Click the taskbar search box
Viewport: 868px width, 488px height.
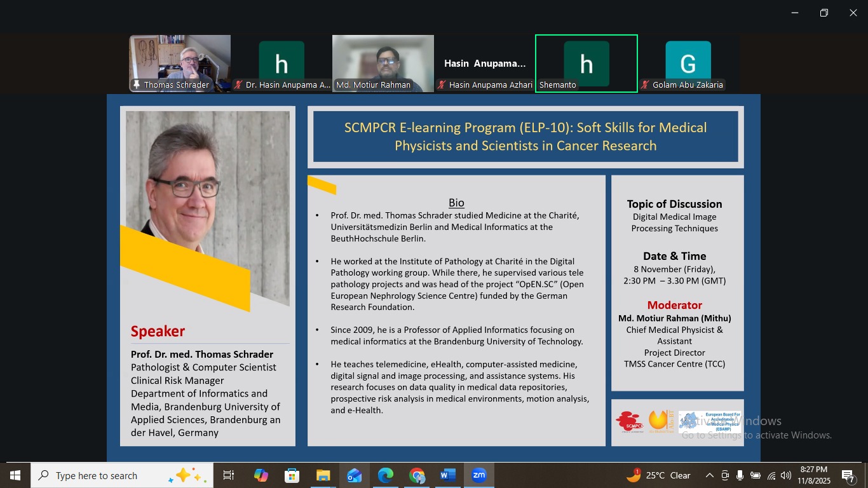click(x=108, y=475)
